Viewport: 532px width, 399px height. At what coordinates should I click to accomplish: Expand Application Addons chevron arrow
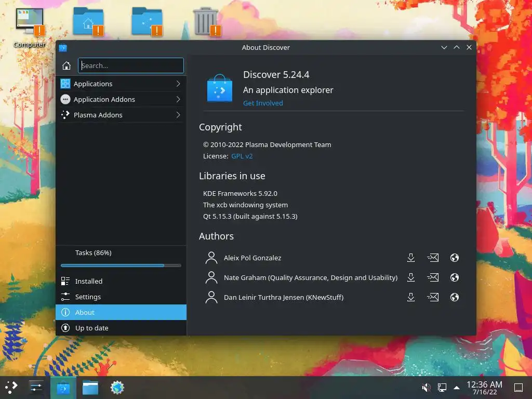coord(178,99)
